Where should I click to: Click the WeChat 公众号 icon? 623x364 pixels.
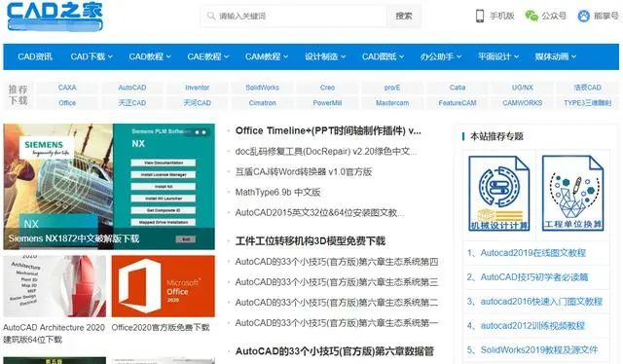coord(531,16)
